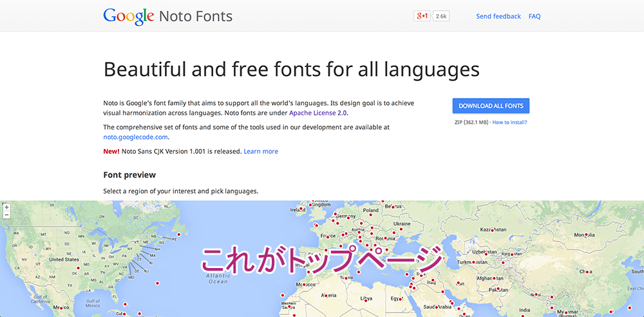Click the Google logo in header
Screen dimensions: 644x317
pos(129,17)
